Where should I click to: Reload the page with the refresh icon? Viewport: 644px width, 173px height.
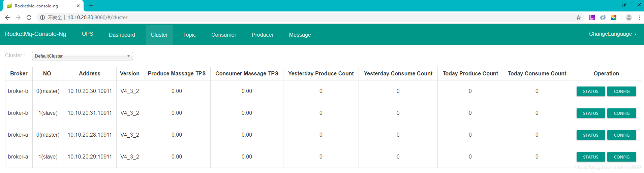coord(29,18)
